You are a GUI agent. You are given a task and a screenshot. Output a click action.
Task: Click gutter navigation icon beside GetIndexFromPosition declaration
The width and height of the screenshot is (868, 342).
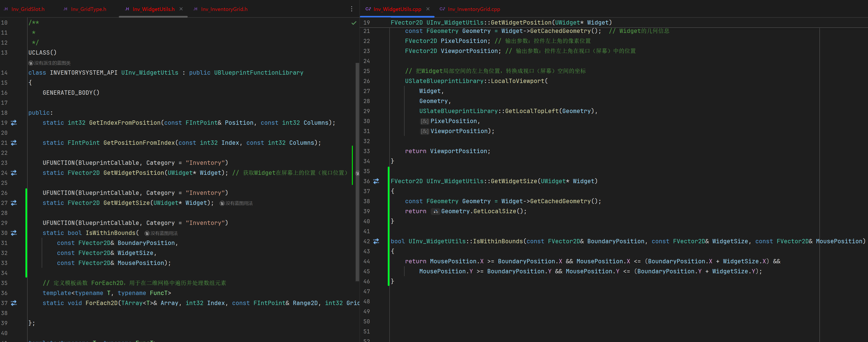click(x=14, y=123)
